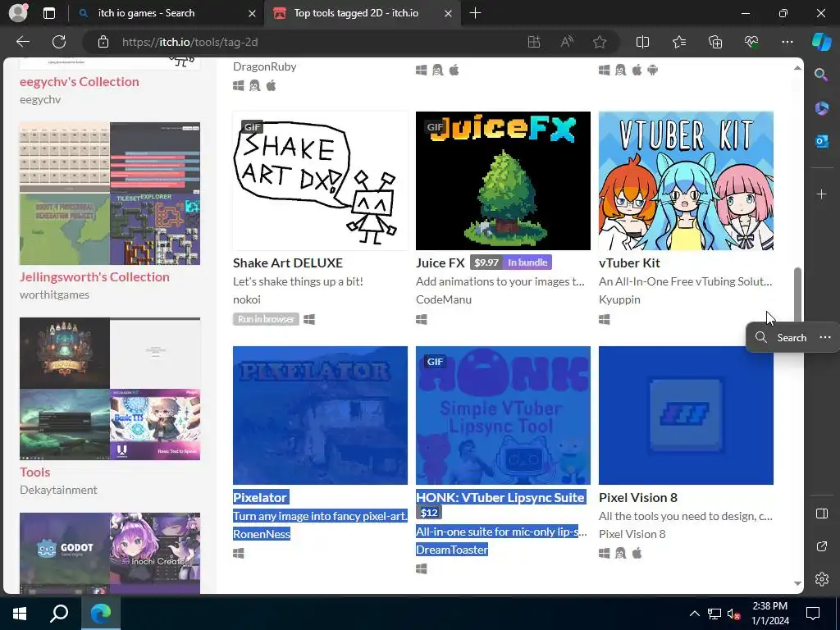Click the page scroll down arrow
This screenshot has height=630, width=840.
[797, 583]
